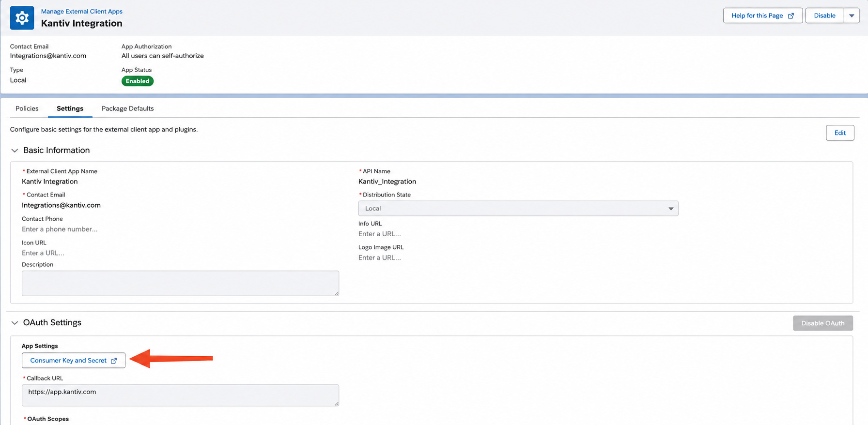Click the Help for this Page button
The width and height of the screenshot is (868, 425).
763,15
